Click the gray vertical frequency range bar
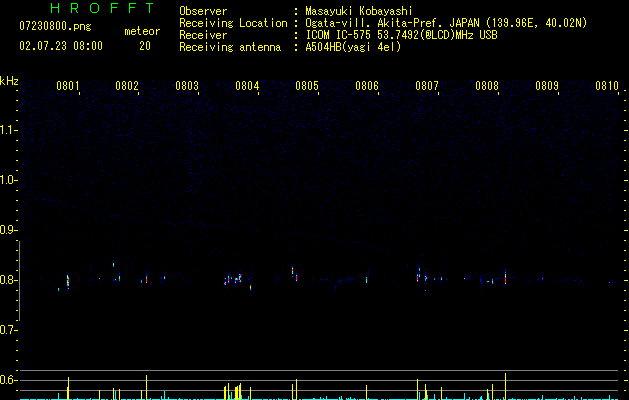 [x=19, y=281]
